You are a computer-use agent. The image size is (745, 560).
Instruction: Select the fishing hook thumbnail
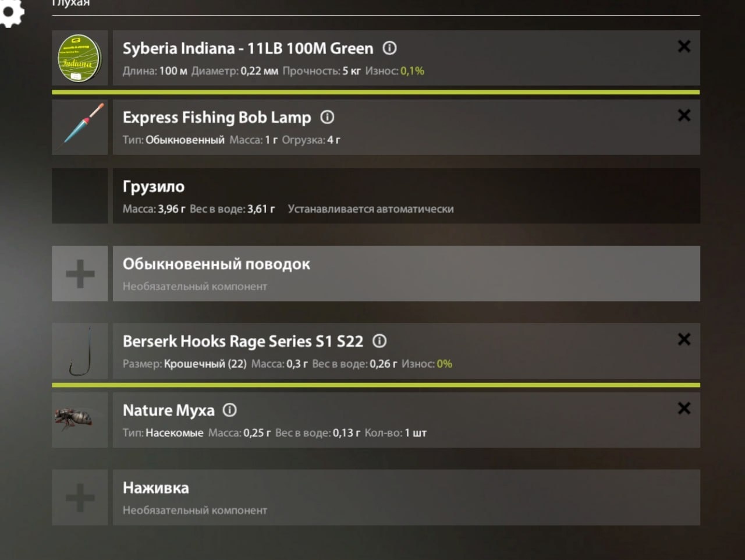(80, 352)
